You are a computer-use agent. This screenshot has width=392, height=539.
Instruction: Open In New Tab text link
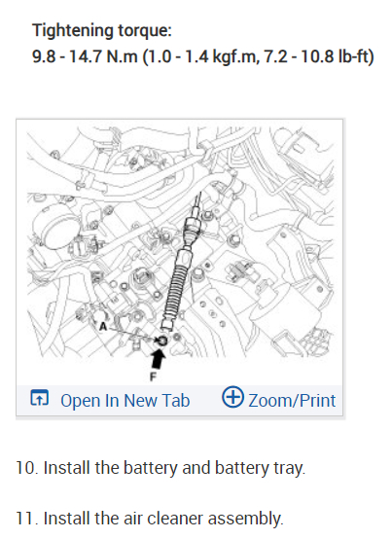(125, 401)
